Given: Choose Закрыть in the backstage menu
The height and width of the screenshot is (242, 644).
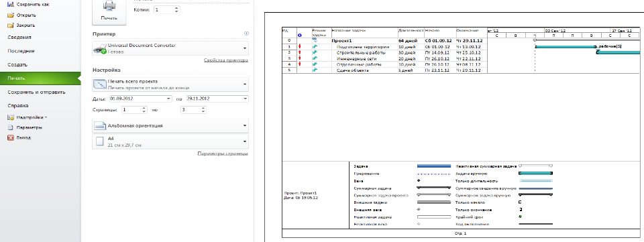Looking at the screenshot, I should click(x=25, y=25).
